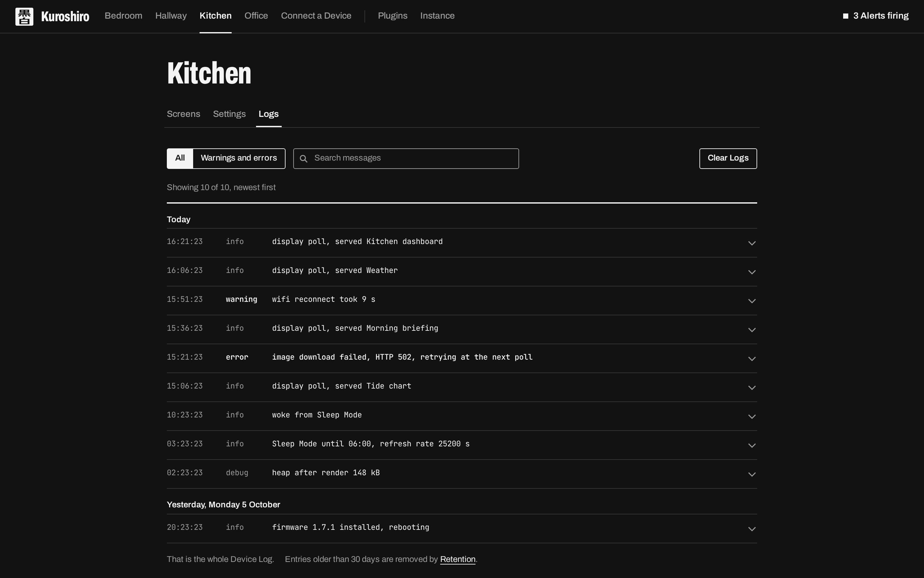Image resolution: width=924 pixels, height=578 pixels.
Task: Click the Kuroshiro logo icon
Action: coord(24,16)
